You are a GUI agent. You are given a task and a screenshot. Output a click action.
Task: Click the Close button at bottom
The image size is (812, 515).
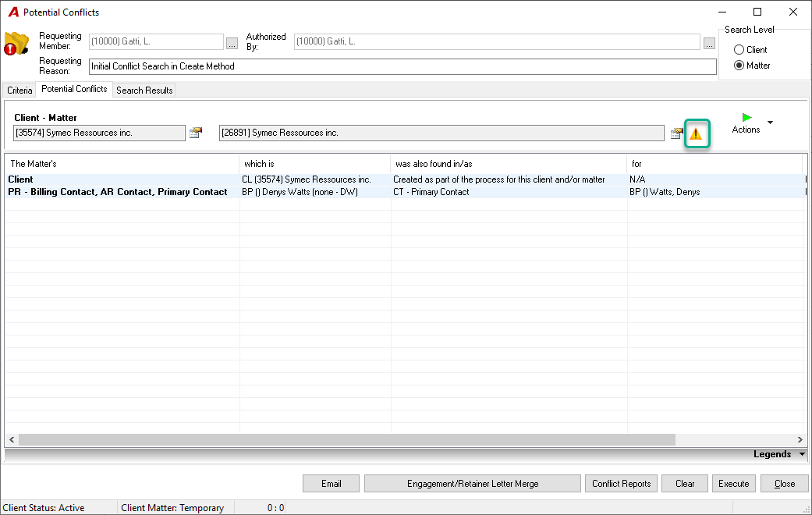pyautogui.click(x=785, y=483)
